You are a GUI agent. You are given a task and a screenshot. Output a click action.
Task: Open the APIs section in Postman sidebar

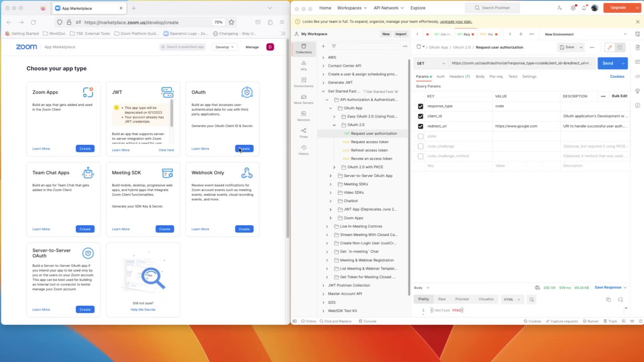(x=303, y=65)
